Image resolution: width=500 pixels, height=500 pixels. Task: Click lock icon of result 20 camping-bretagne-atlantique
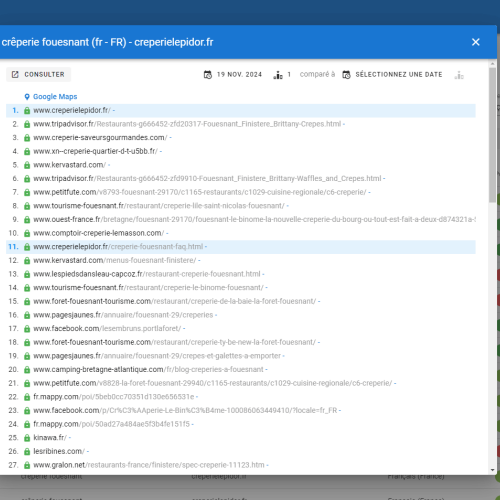(x=27, y=370)
